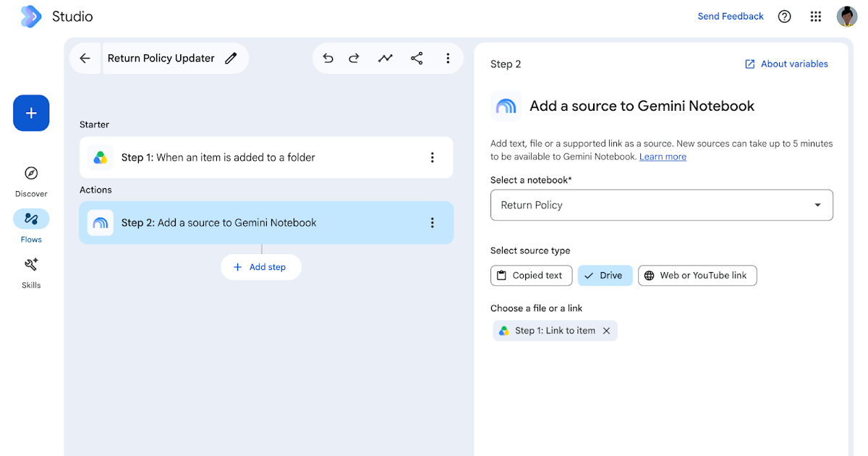Open About variables link
The width and height of the screenshot is (868, 456).
786,64
